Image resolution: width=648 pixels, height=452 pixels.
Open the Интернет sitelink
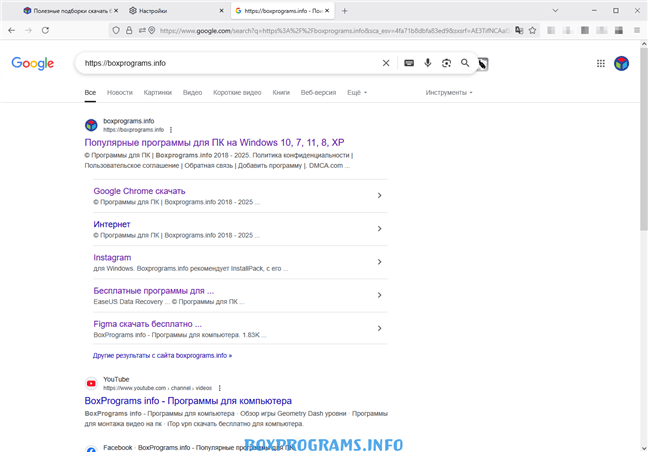[x=112, y=224]
